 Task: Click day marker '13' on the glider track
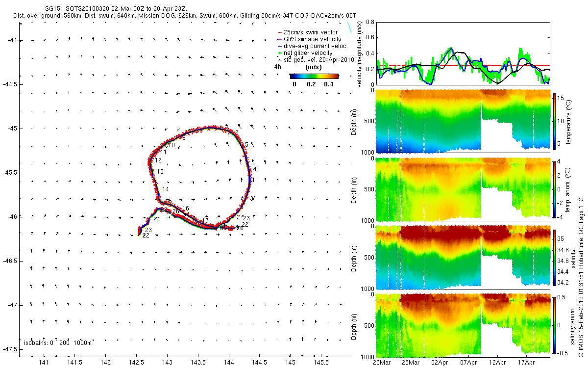point(160,172)
